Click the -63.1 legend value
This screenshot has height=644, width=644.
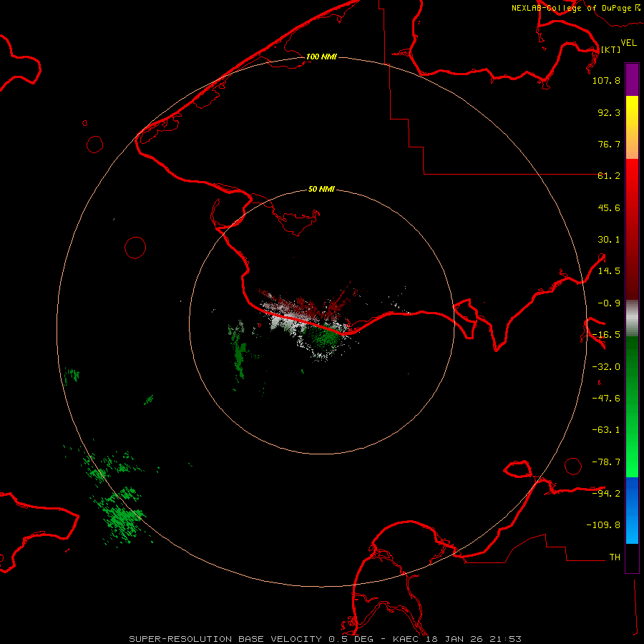[x=606, y=431]
